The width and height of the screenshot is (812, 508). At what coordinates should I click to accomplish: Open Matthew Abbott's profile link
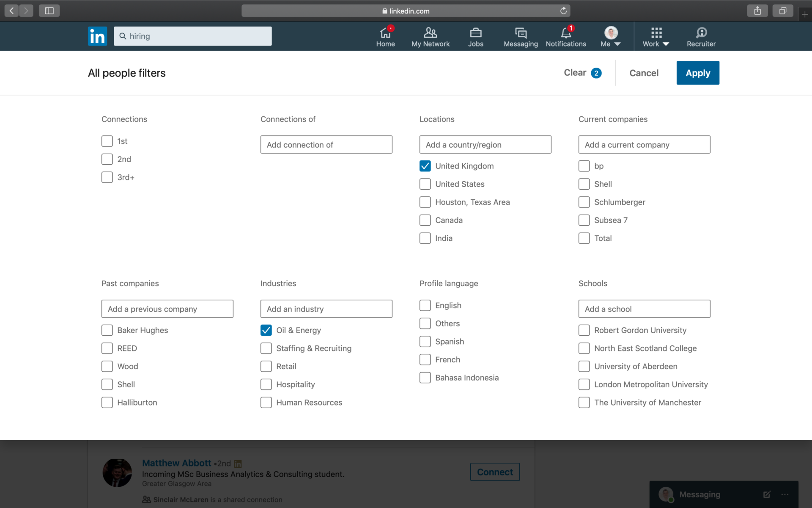[x=176, y=463]
